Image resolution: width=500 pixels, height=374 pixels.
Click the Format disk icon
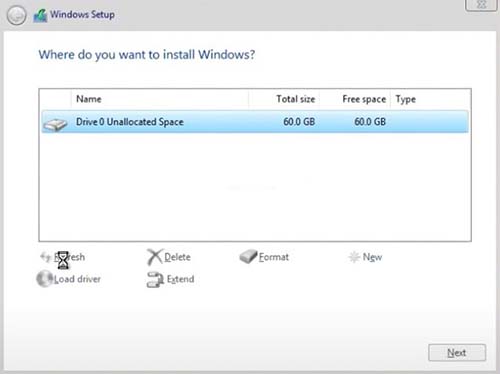(248, 256)
